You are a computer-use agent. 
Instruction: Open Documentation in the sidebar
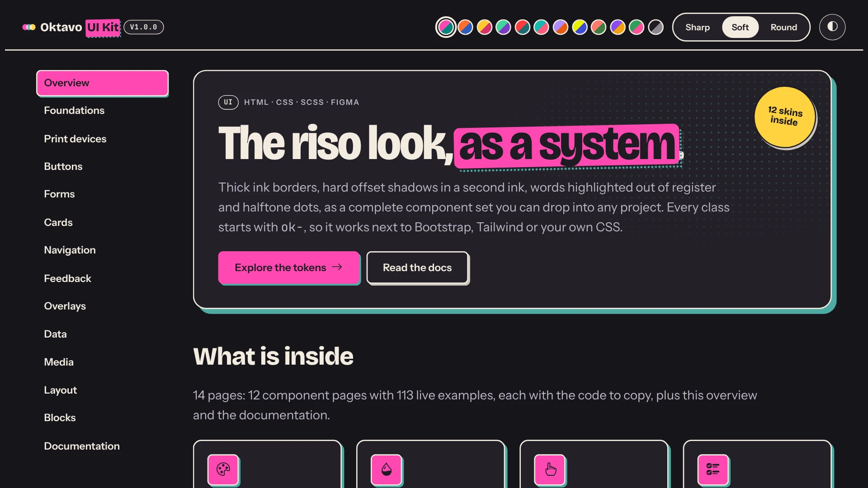[102, 446]
